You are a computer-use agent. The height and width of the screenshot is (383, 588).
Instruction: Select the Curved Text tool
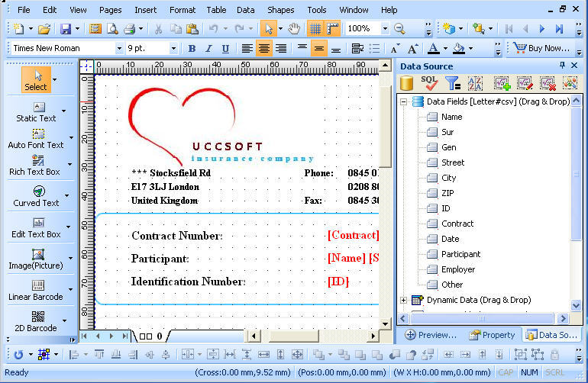(x=37, y=197)
